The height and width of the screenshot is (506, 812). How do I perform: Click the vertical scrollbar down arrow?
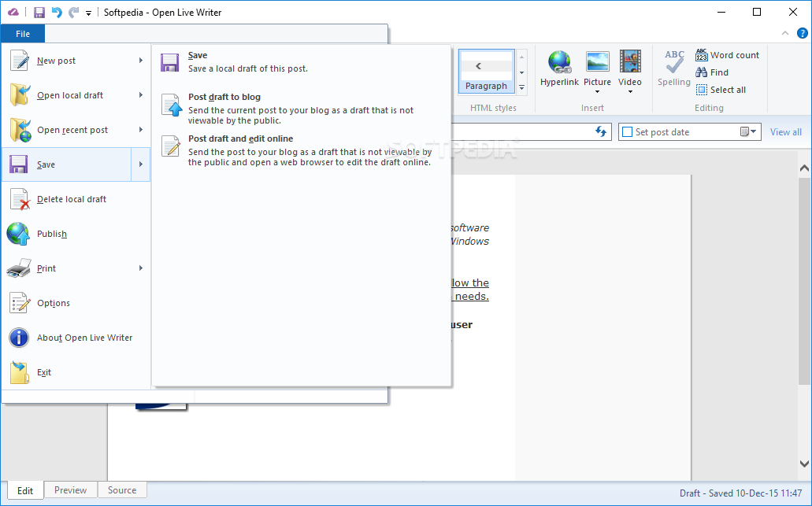pyautogui.click(x=803, y=464)
